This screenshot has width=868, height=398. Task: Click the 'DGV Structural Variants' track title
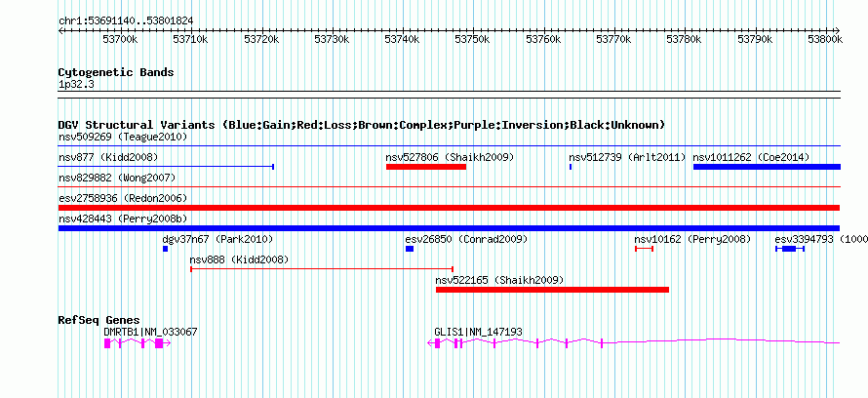(362, 125)
